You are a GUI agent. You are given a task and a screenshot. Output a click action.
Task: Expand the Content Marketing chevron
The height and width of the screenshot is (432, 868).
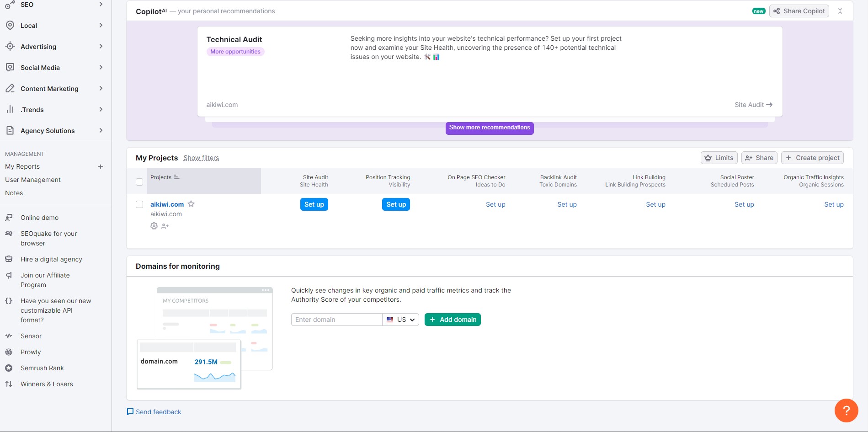[x=101, y=89]
